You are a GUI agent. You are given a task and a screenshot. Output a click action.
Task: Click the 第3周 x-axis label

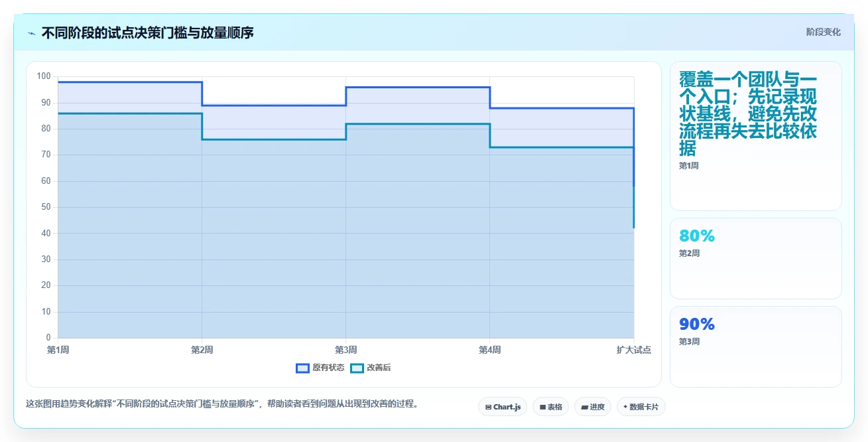point(345,350)
